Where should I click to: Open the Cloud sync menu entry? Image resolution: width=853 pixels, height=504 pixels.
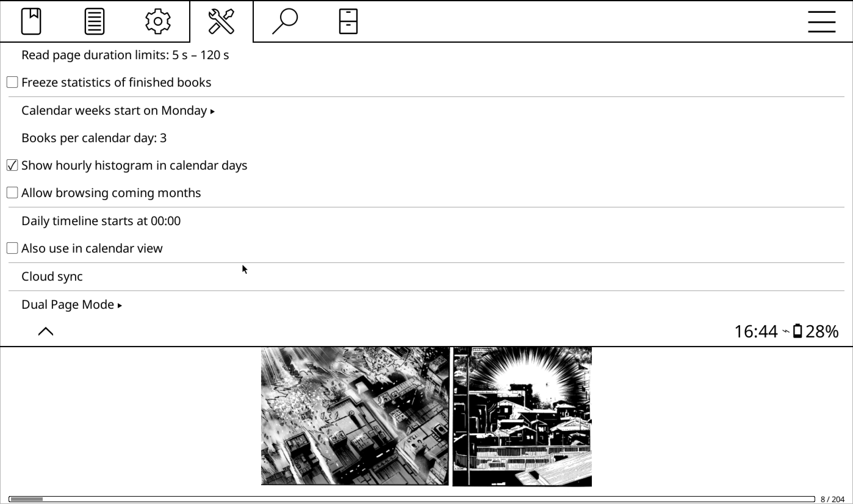click(x=426, y=276)
